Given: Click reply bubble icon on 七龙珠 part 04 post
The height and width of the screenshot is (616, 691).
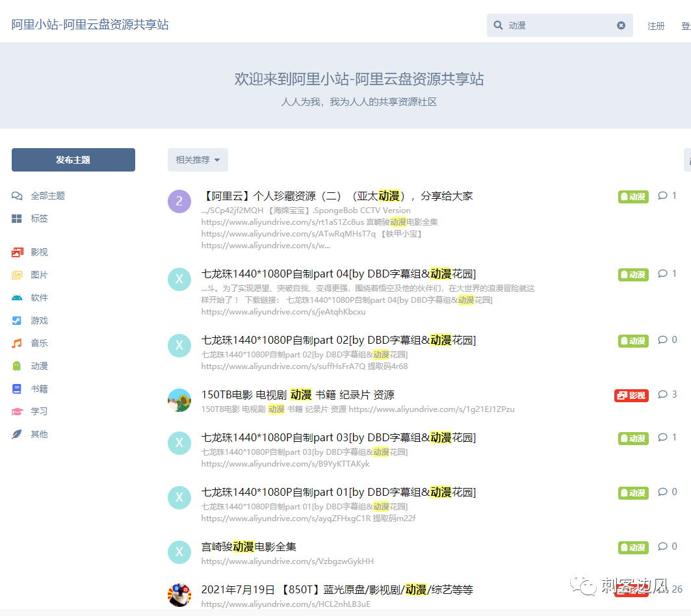Looking at the screenshot, I should 663,274.
